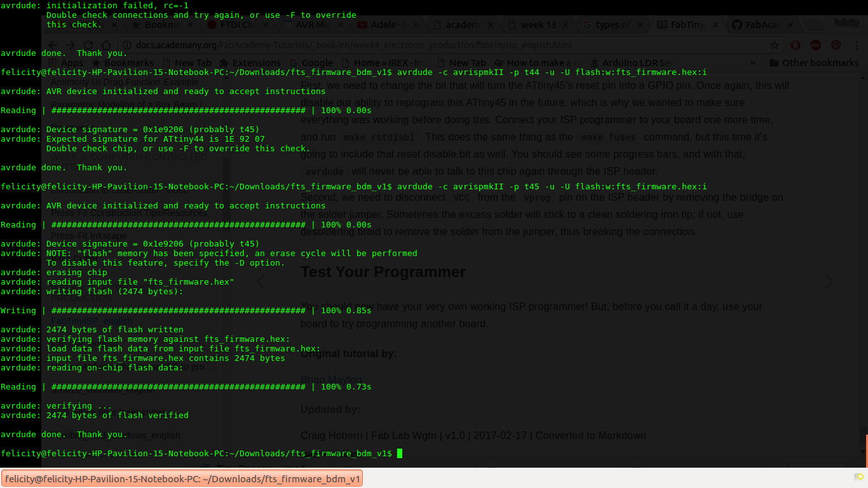Go to previous tutorial page arrow

(261, 281)
